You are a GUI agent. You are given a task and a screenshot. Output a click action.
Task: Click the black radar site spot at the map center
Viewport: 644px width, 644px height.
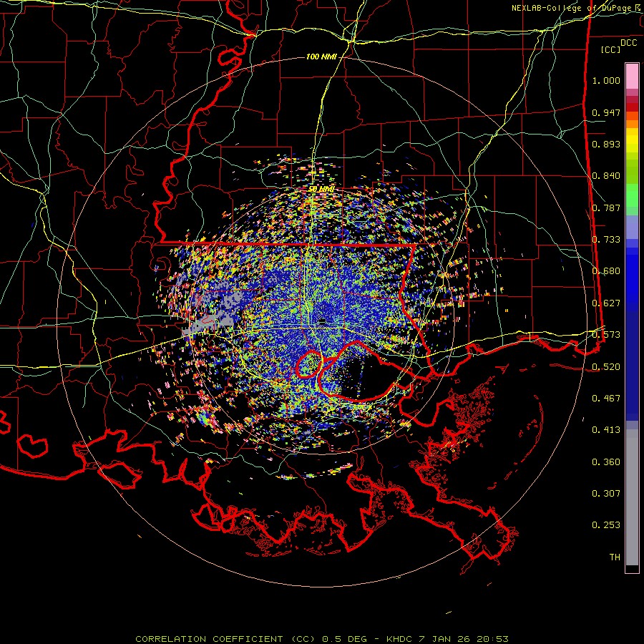click(x=322, y=321)
